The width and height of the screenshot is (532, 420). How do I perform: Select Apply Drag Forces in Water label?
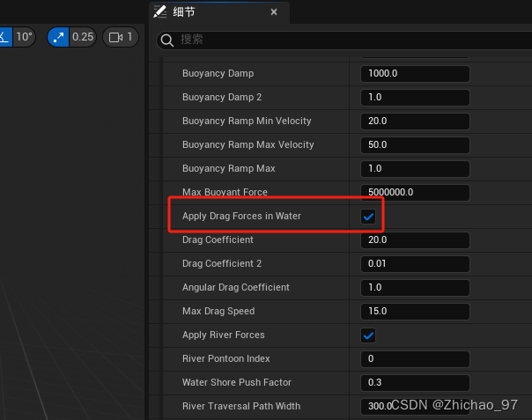click(241, 216)
